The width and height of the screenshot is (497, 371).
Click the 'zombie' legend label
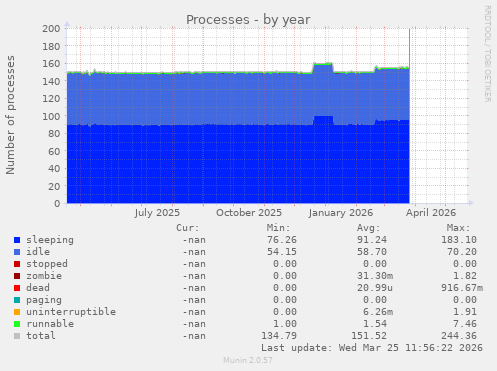click(x=44, y=276)
